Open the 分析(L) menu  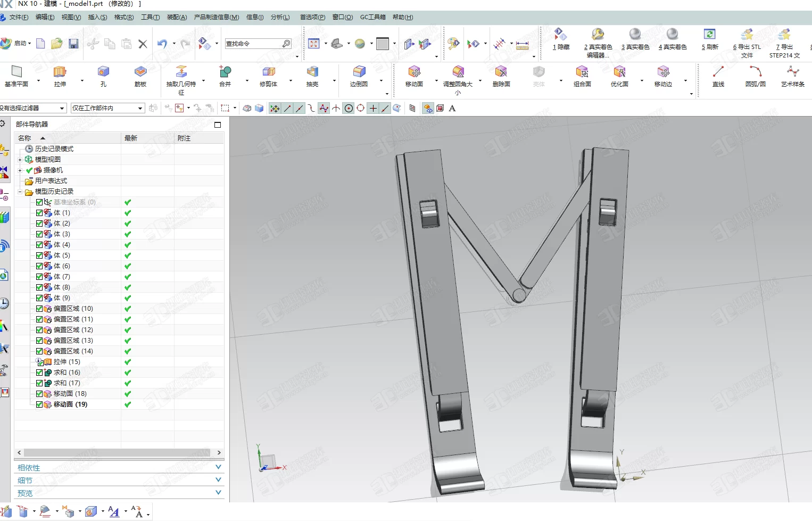tap(280, 17)
